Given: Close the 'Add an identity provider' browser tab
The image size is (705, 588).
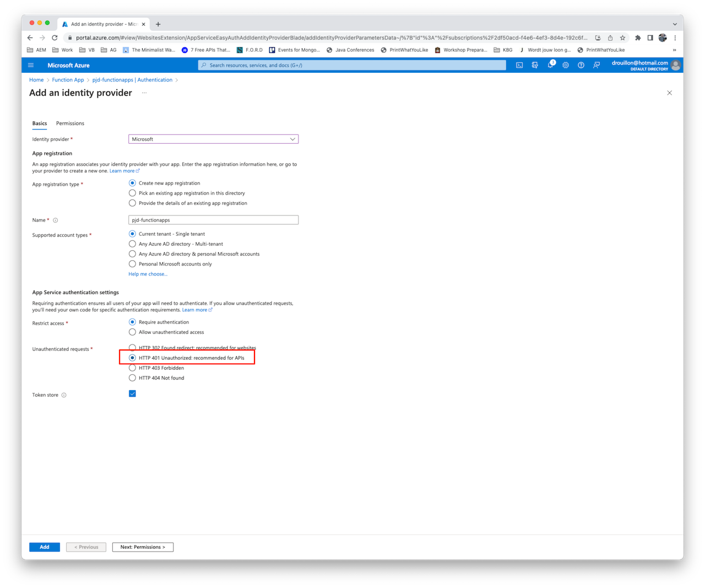Looking at the screenshot, I should click(x=144, y=24).
